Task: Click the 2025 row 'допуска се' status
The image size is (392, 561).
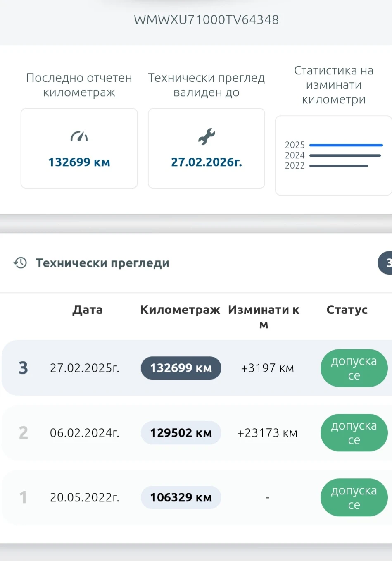Action: coord(354,368)
